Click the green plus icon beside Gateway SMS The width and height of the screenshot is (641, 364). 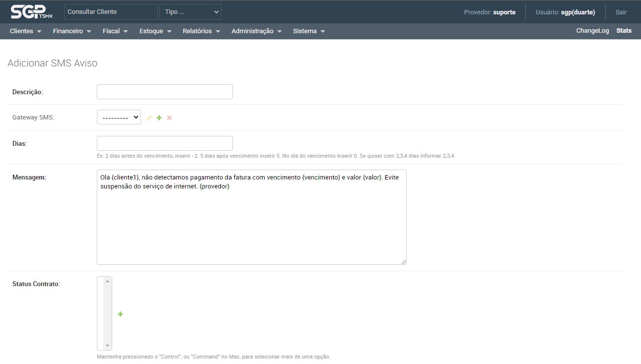pyautogui.click(x=159, y=118)
